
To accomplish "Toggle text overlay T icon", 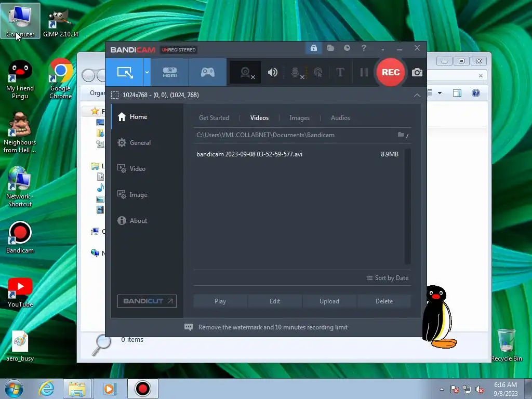I will [x=340, y=72].
